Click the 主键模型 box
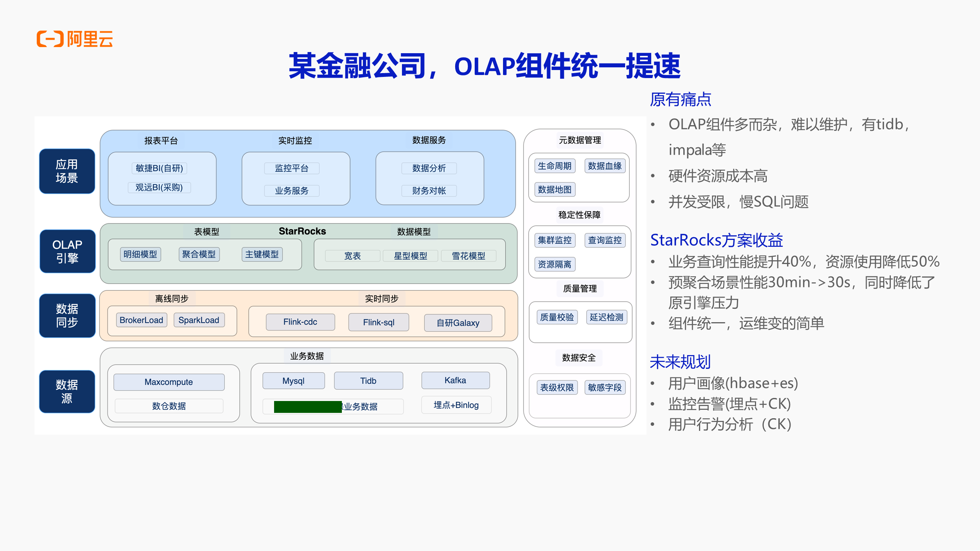 [x=262, y=254]
